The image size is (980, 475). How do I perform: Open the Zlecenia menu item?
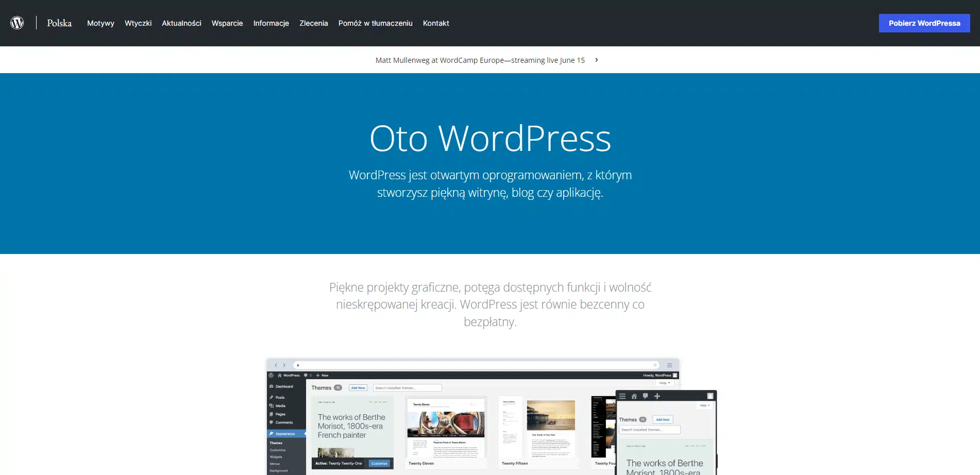tap(314, 23)
